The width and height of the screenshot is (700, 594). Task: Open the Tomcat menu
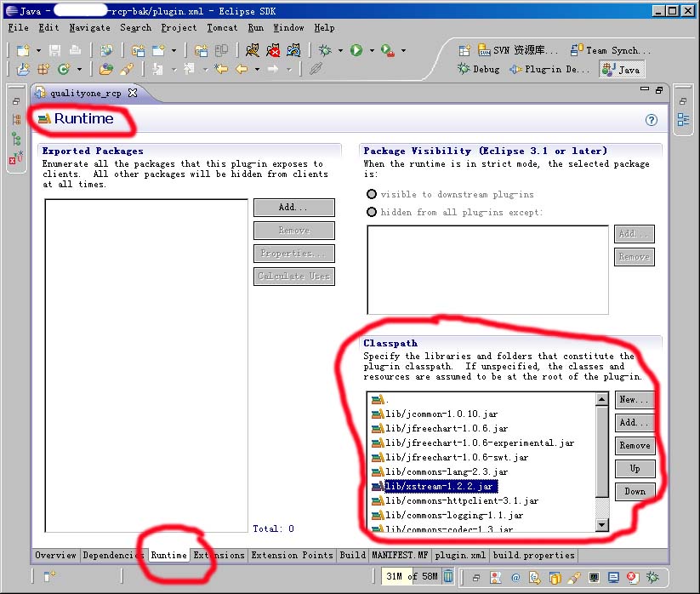click(222, 28)
